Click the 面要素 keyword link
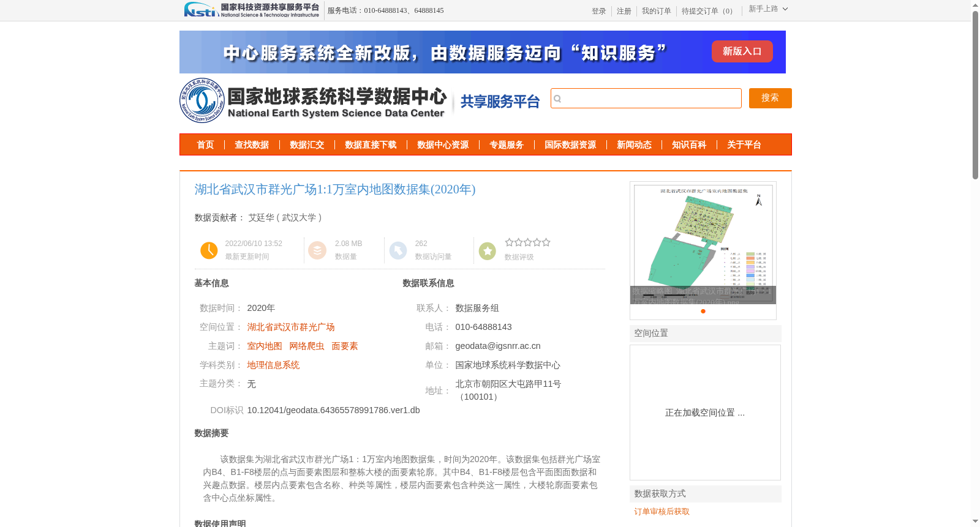Viewport: 980px width, 527px height. tap(345, 346)
